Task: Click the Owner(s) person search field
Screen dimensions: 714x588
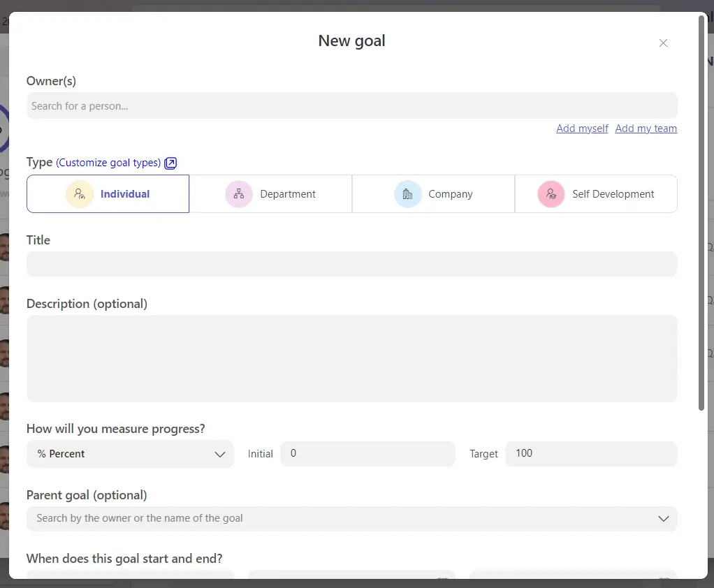Action: point(351,105)
